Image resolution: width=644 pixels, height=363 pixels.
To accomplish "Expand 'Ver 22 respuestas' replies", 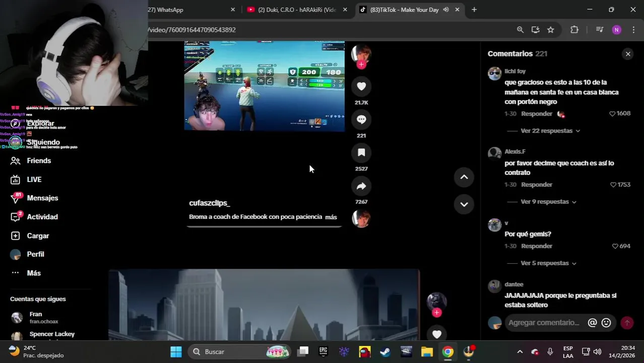I will click(550, 131).
